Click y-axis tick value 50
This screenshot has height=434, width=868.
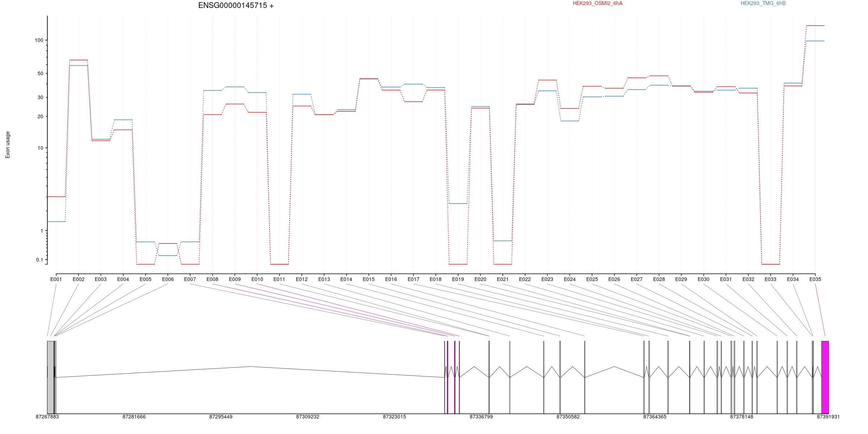click(x=41, y=73)
